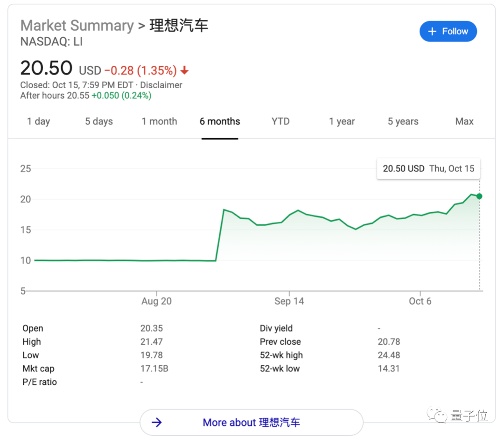This screenshot has width=504, height=438.
Task: Click the blue arrow in More about button
Action: coord(156,423)
